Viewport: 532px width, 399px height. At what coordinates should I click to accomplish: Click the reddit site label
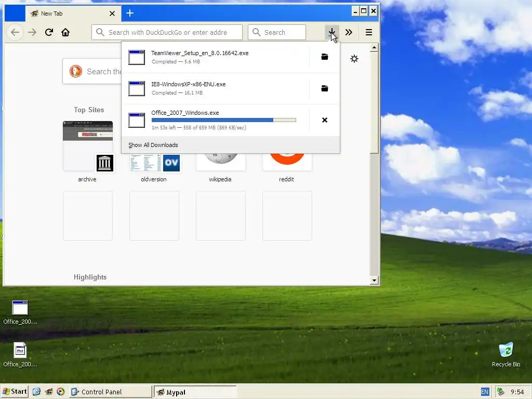coord(286,179)
